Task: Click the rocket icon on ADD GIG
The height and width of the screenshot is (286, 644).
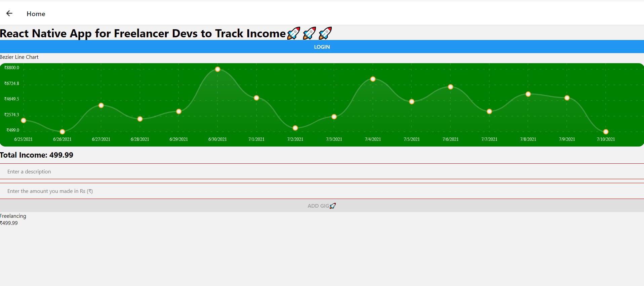Action: 333,206
